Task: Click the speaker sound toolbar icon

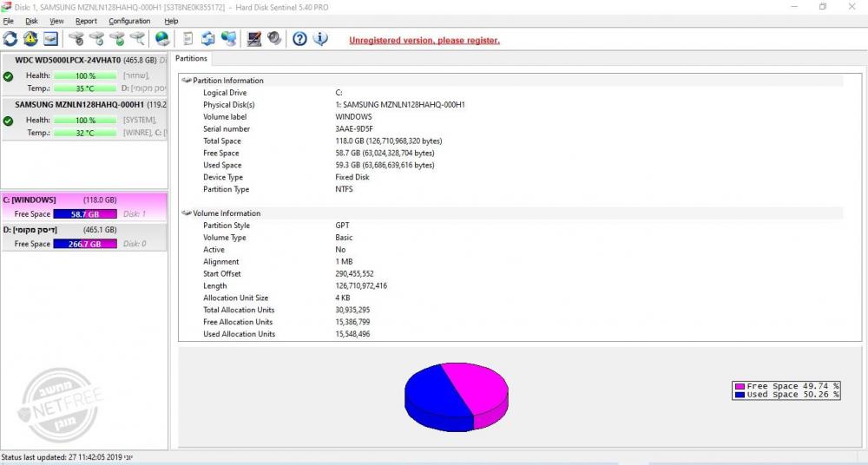Action: 274,38
